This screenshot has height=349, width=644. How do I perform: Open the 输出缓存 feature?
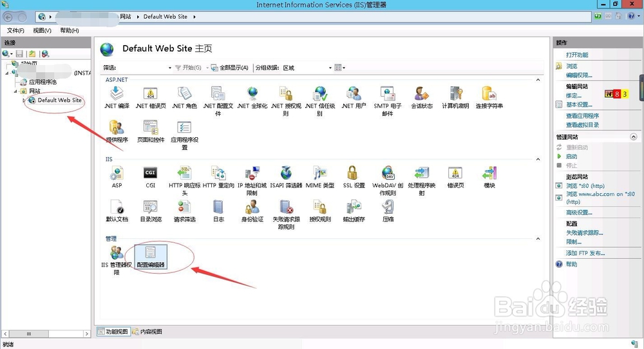coord(354,211)
